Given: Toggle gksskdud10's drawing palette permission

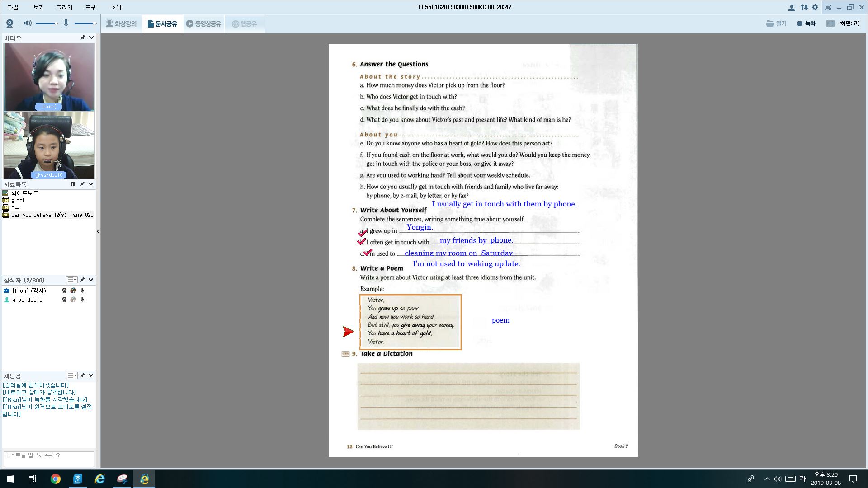Looking at the screenshot, I should pos(73,300).
